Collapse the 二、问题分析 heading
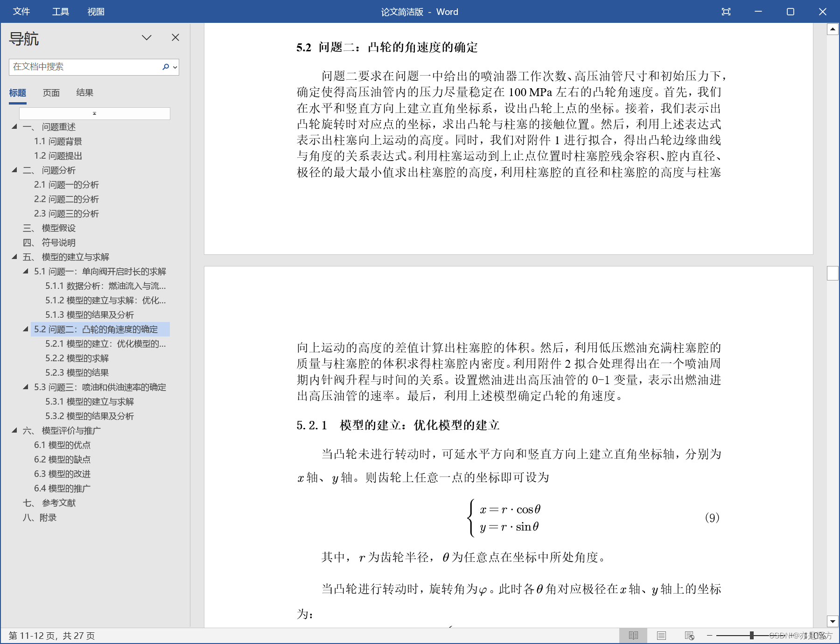The height and width of the screenshot is (644, 840). [14, 170]
